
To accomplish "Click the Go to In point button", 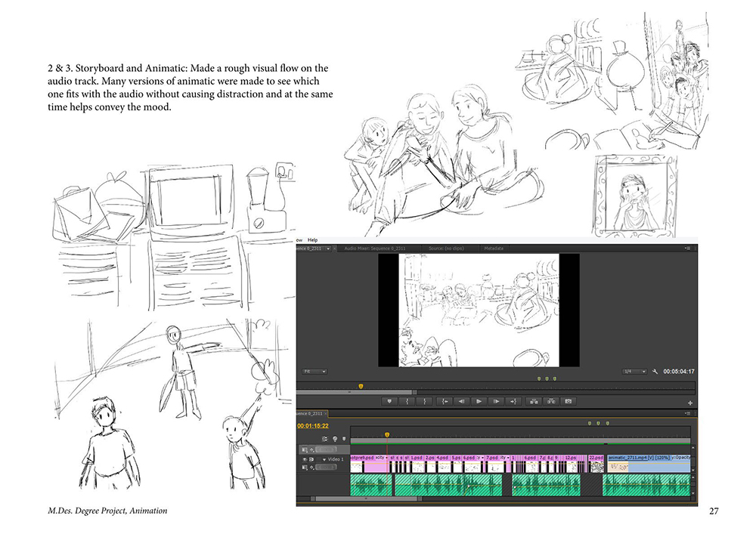I will click(445, 401).
